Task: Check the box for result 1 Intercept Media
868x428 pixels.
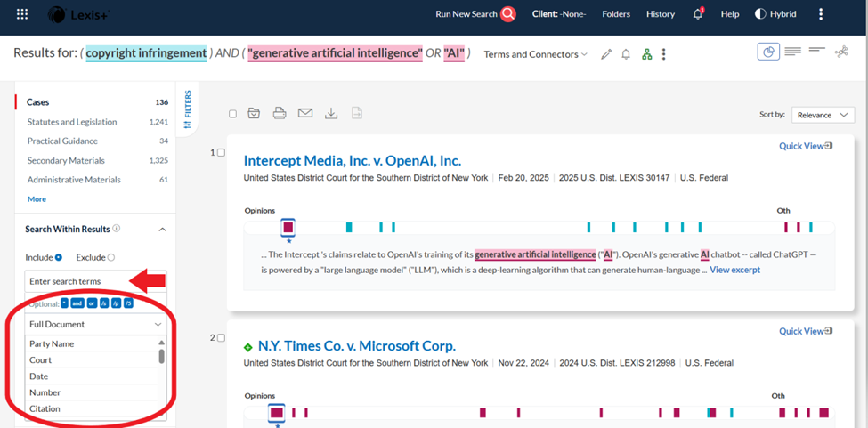Action: 221,153
